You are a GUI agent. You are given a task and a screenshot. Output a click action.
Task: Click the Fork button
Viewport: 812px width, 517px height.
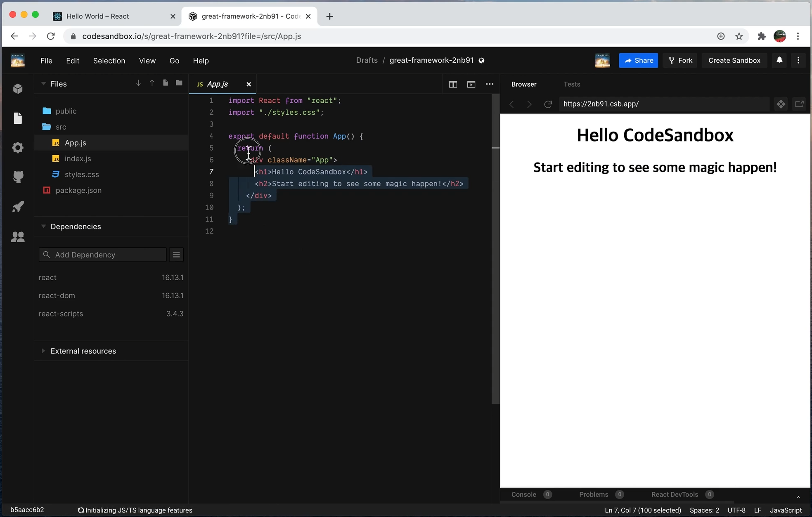coord(680,60)
